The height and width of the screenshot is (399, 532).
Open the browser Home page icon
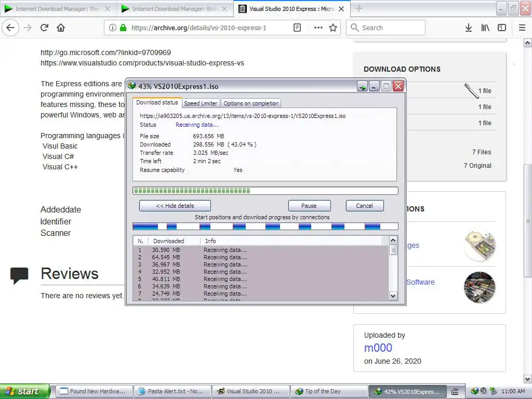tap(61, 28)
